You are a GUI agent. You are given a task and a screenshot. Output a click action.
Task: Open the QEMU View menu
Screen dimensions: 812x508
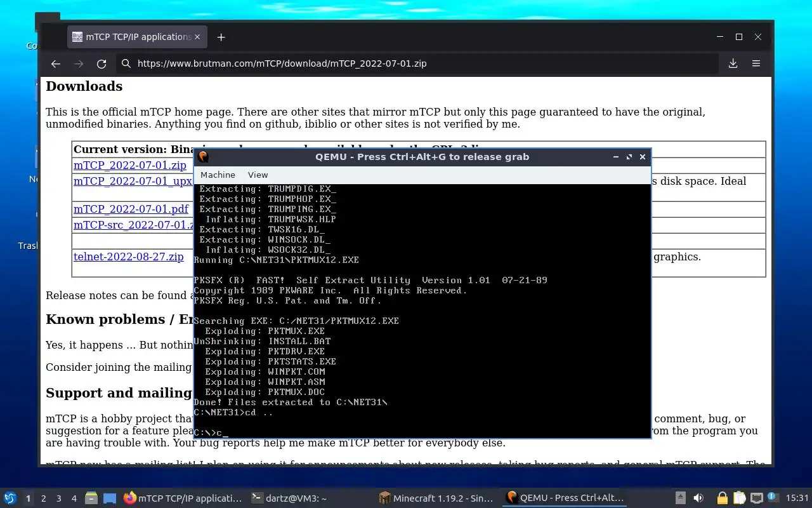click(258, 175)
